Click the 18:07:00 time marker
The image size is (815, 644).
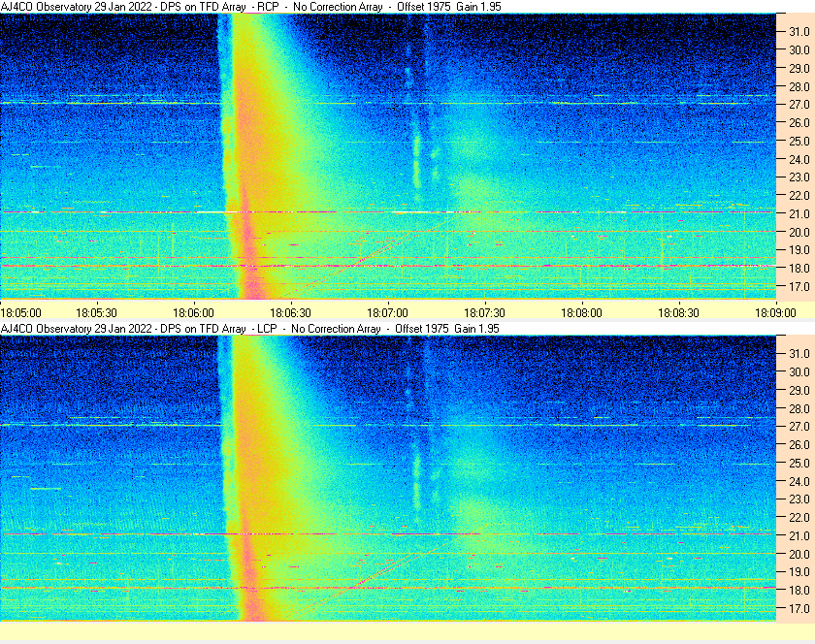(388, 313)
